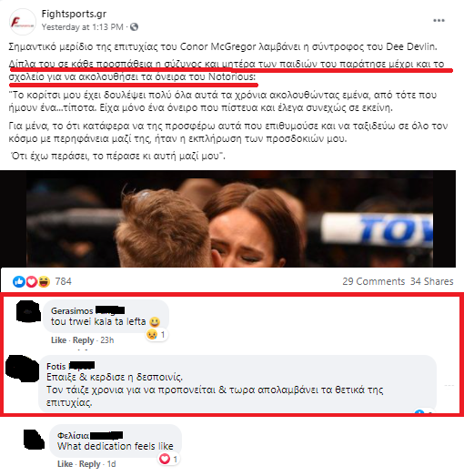464x476 pixels.
Task: Open the post photo of the couple hugging
Action: click(227, 218)
